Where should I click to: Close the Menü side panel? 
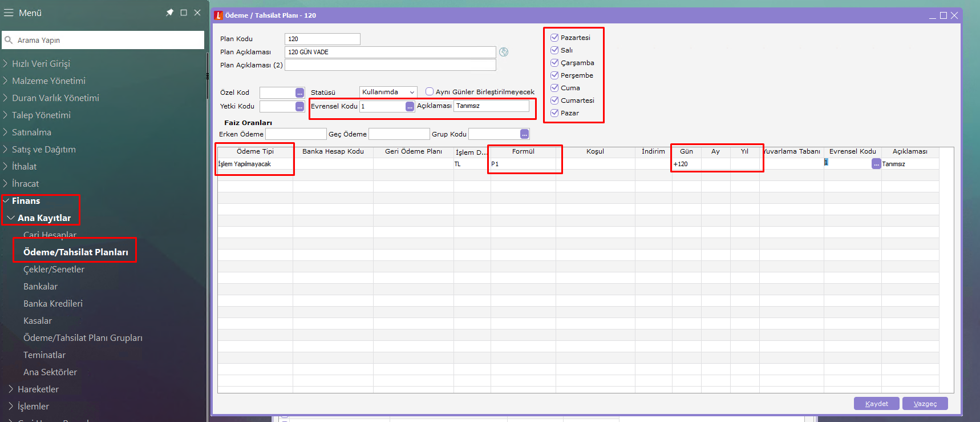click(197, 13)
